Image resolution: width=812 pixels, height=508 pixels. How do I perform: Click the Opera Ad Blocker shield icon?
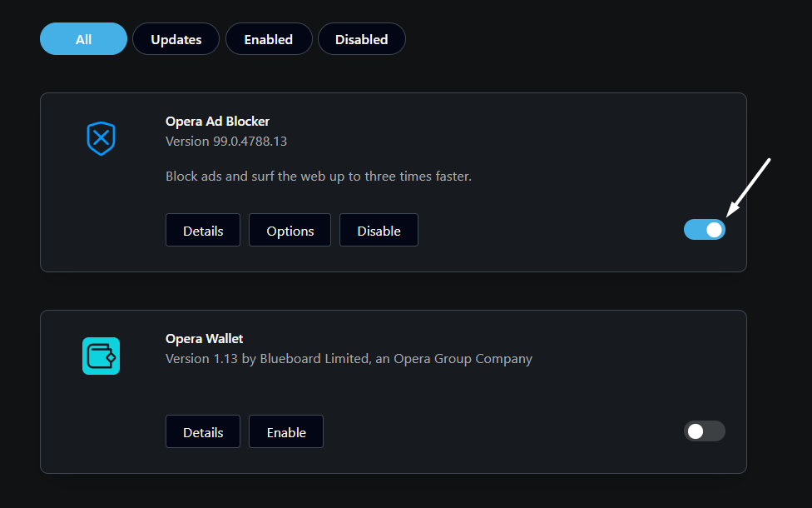(x=101, y=138)
